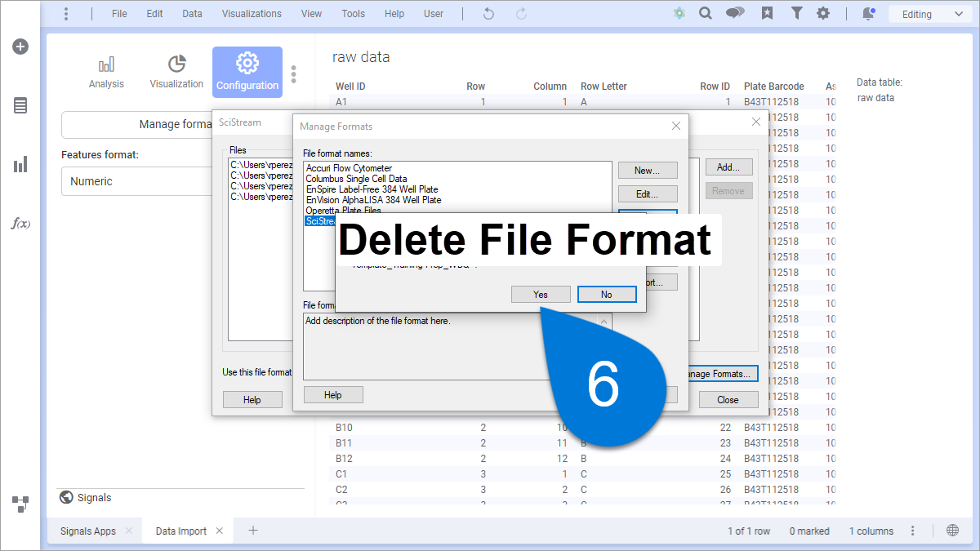Image resolution: width=980 pixels, height=551 pixels.
Task: Close the Signals Apps page tab
Action: [x=129, y=531]
